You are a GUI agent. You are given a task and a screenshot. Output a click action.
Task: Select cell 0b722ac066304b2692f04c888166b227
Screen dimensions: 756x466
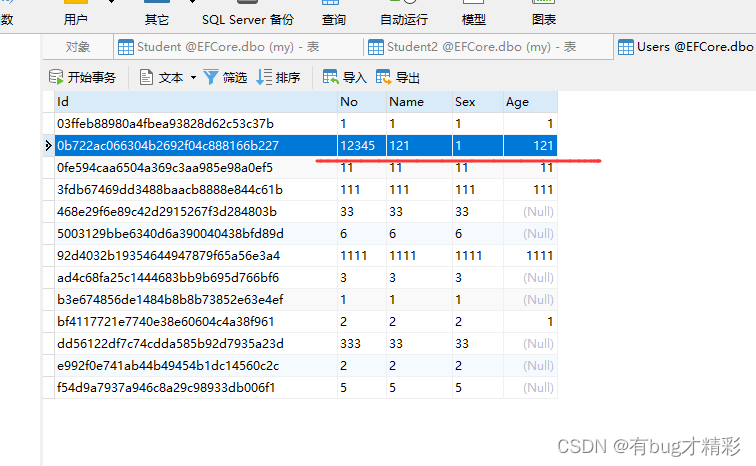(x=196, y=146)
